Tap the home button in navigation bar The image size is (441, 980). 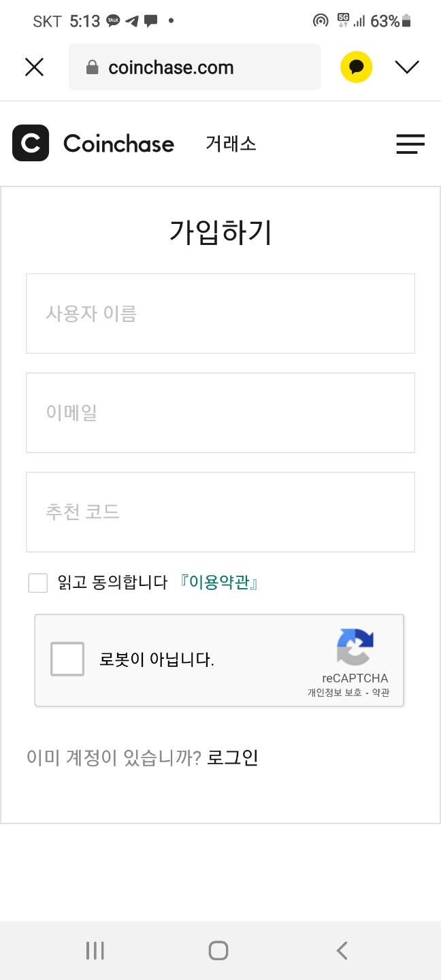[x=218, y=950]
